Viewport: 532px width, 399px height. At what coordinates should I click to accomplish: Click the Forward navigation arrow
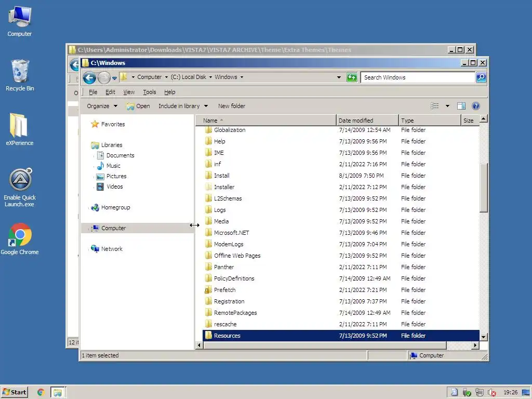(x=104, y=78)
